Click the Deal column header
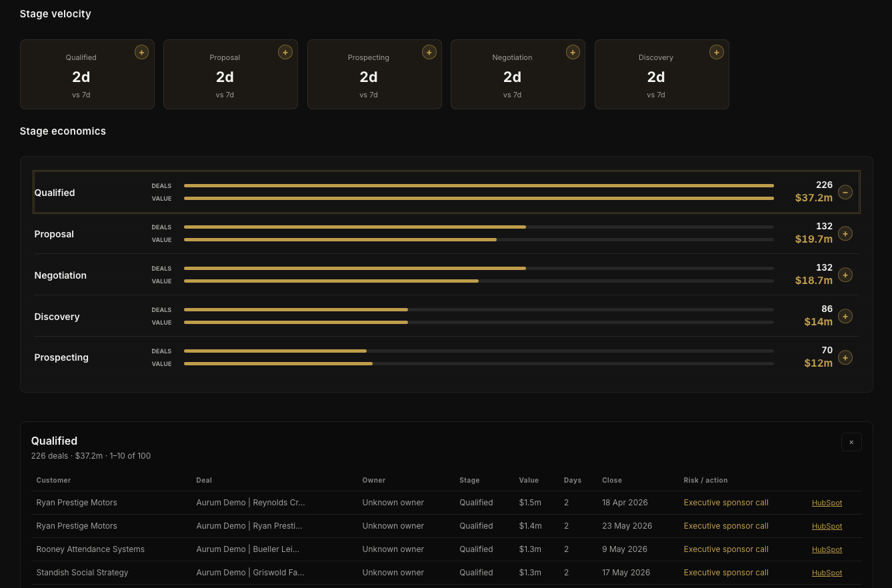This screenshot has width=892, height=588. 204,480
